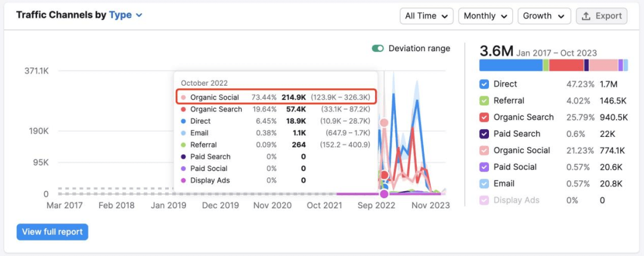This screenshot has height=256, width=644.
Task: Uncheck the Email legend checkbox
Action: coord(484,184)
